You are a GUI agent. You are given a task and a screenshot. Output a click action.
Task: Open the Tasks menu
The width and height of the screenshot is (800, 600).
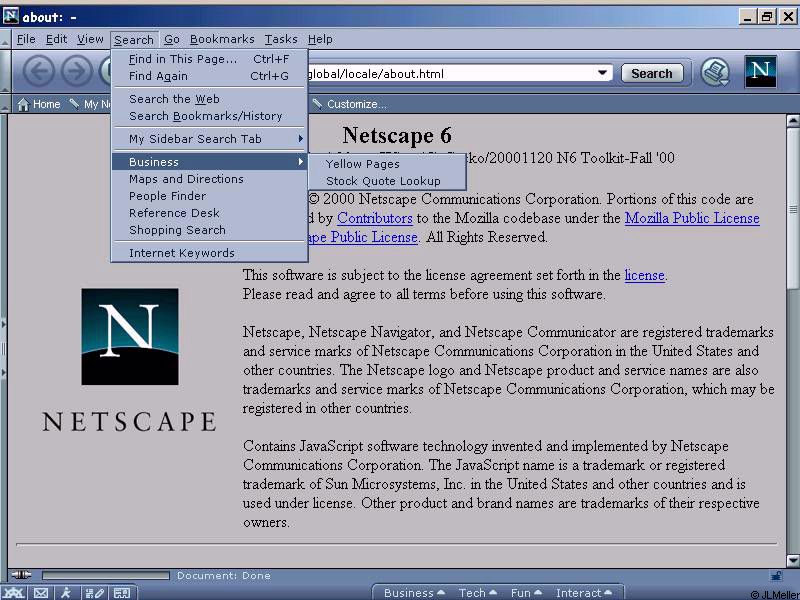click(281, 39)
